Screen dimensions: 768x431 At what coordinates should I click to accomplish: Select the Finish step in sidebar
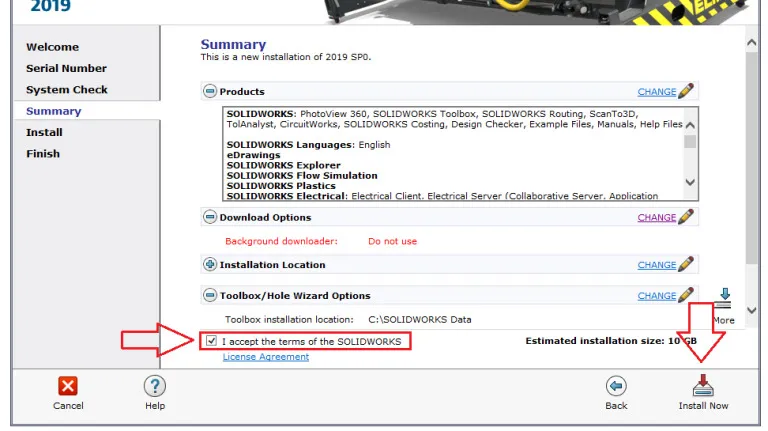coord(43,154)
